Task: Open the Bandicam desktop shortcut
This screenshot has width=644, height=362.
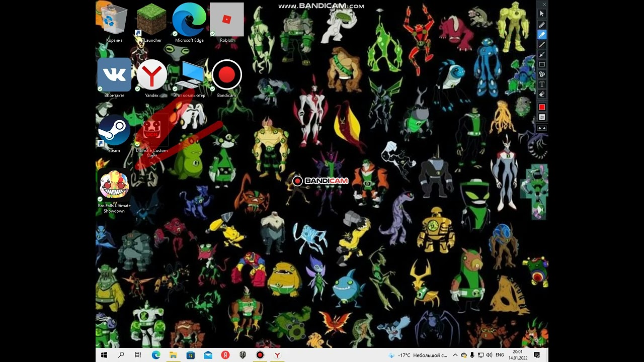Action: (x=226, y=77)
